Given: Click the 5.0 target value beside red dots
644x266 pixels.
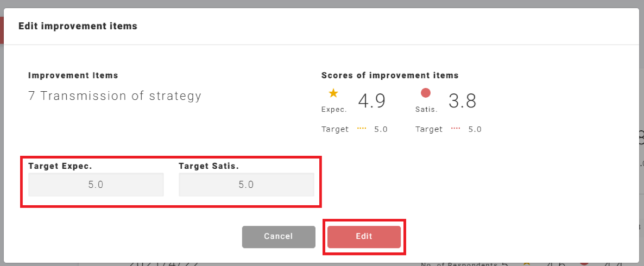Looking at the screenshot, I should tap(475, 130).
